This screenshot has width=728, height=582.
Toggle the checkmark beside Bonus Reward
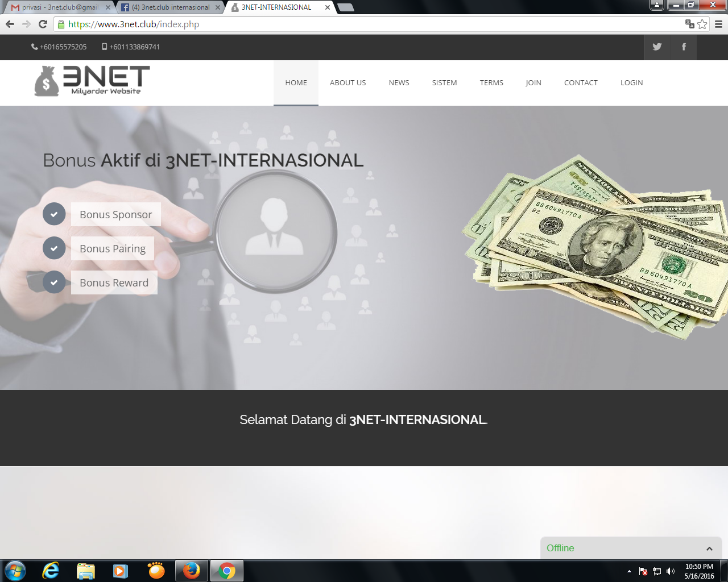coord(54,282)
